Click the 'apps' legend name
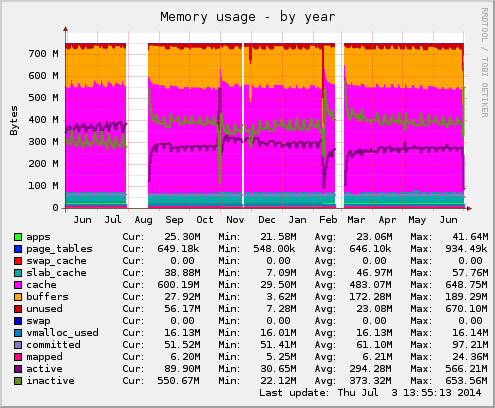 (x=38, y=237)
